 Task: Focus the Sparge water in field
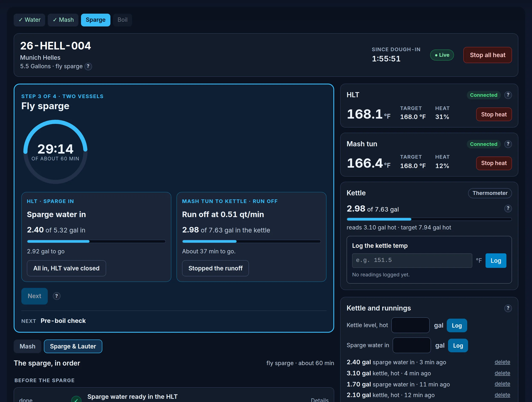click(x=412, y=346)
